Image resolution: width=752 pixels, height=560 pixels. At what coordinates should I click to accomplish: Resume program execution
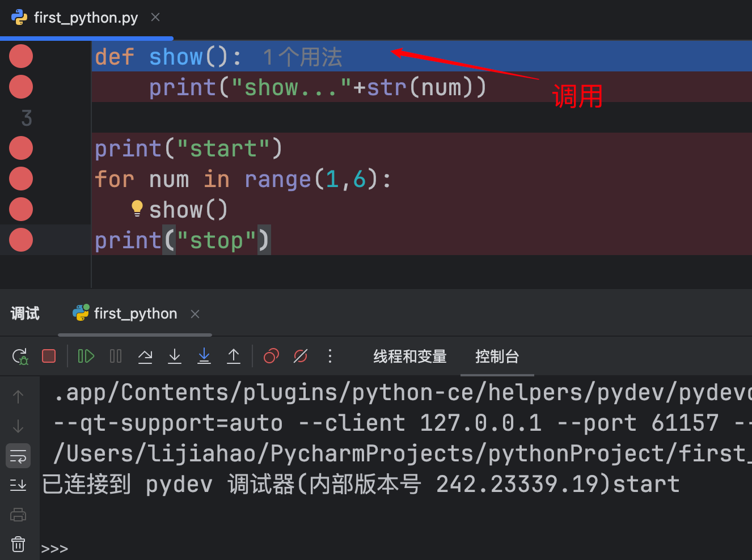click(86, 356)
